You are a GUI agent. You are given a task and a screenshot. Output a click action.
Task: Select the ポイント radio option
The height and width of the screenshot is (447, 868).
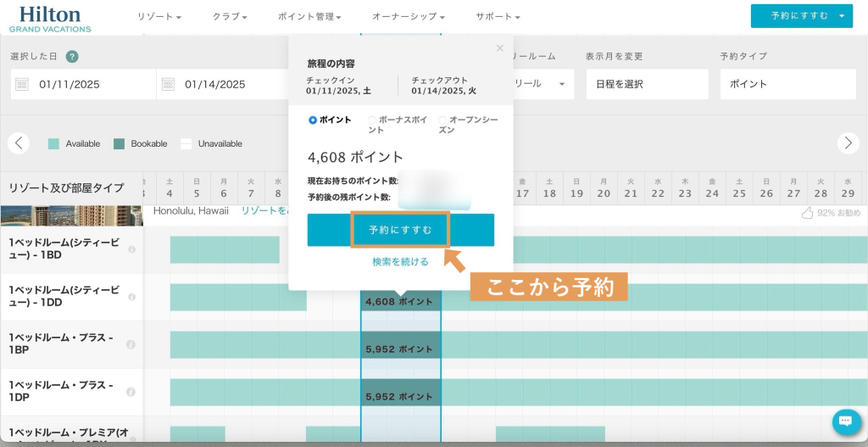[314, 120]
